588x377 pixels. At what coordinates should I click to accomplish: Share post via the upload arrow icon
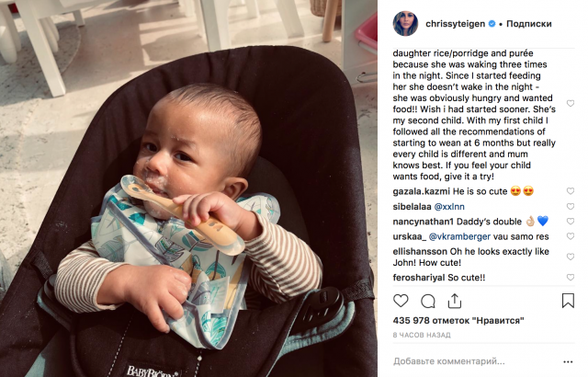[455, 301]
